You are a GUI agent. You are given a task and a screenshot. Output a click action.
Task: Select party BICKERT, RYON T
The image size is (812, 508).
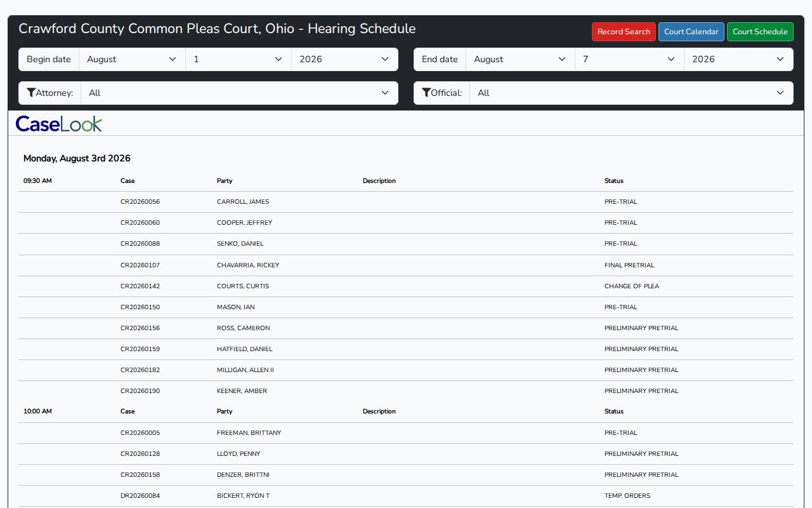[x=243, y=496]
